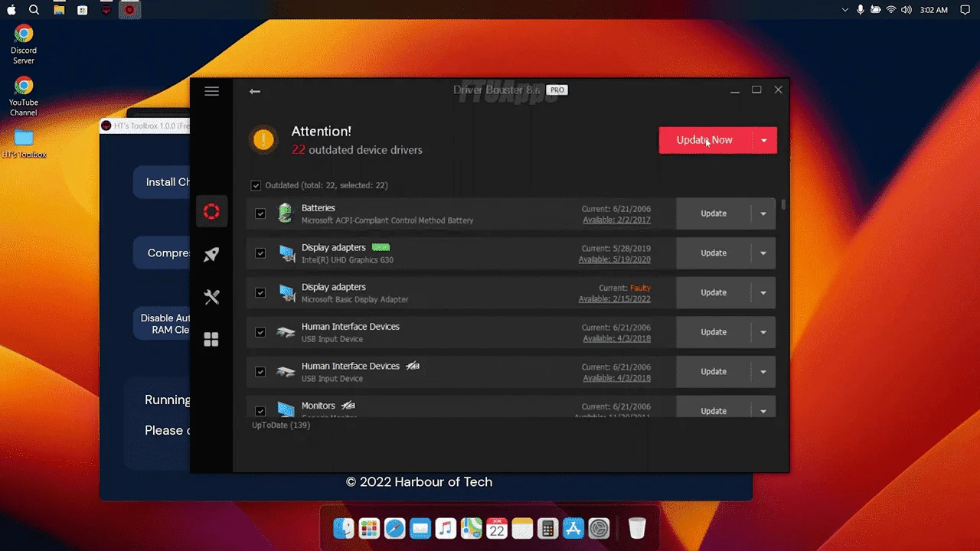Click the PRO badge in the title bar
Image resolution: width=980 pixels, height=551 pixels.
557,90
